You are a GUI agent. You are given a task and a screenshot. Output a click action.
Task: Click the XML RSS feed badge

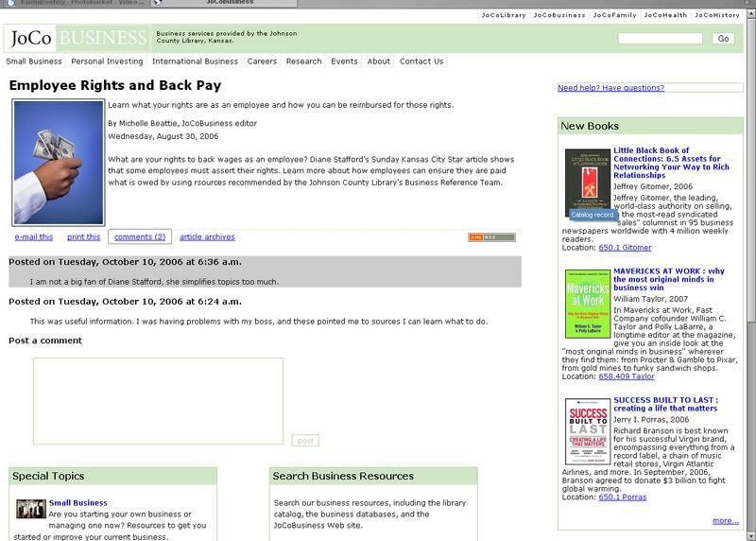pos(491,237)
